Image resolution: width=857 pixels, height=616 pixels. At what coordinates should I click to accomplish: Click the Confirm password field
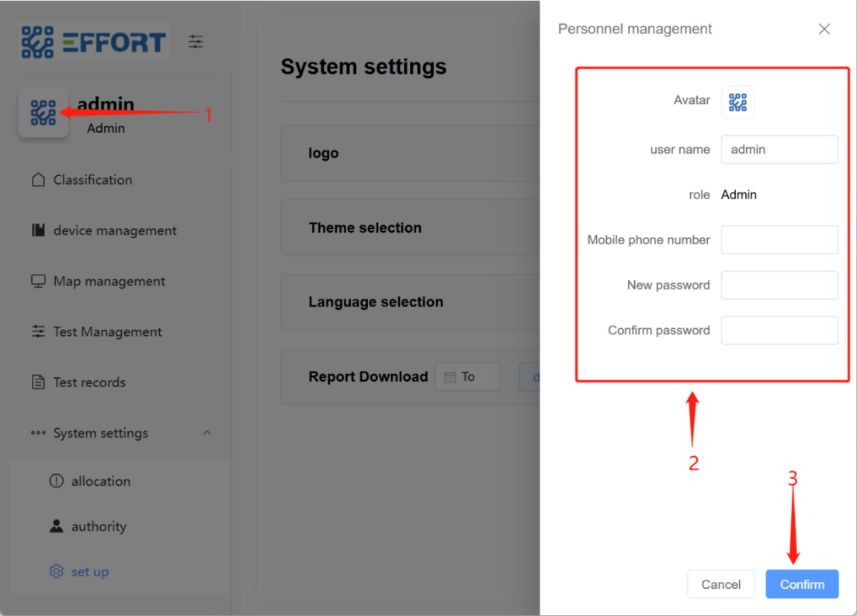coord(779,330)
